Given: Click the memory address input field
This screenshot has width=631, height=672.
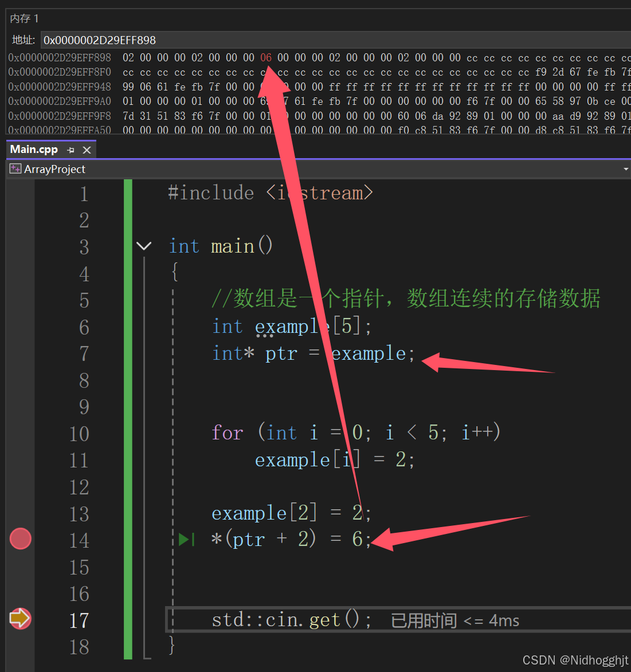Looking at the screenshot, I should click(336, 40).
